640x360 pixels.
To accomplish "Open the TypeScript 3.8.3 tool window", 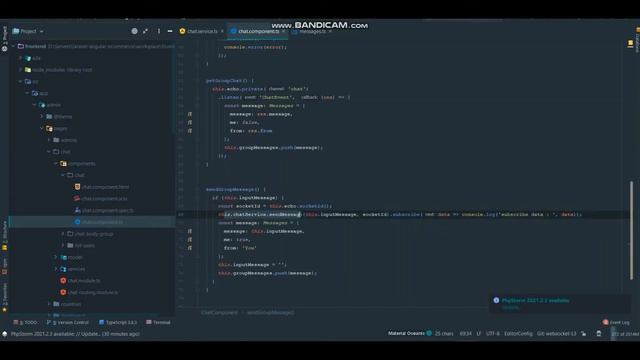I will [118, 322].
